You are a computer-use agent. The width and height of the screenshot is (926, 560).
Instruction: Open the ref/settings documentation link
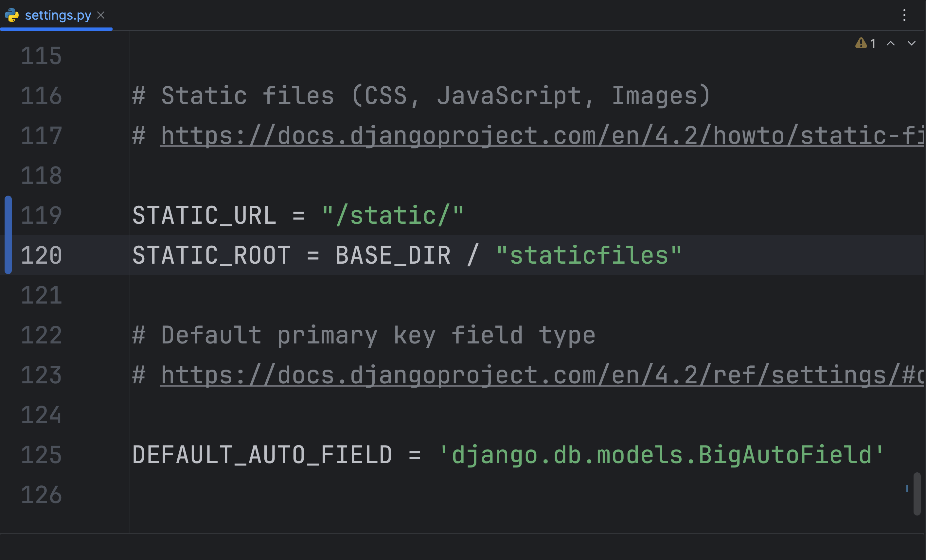[x=526, y=375]
